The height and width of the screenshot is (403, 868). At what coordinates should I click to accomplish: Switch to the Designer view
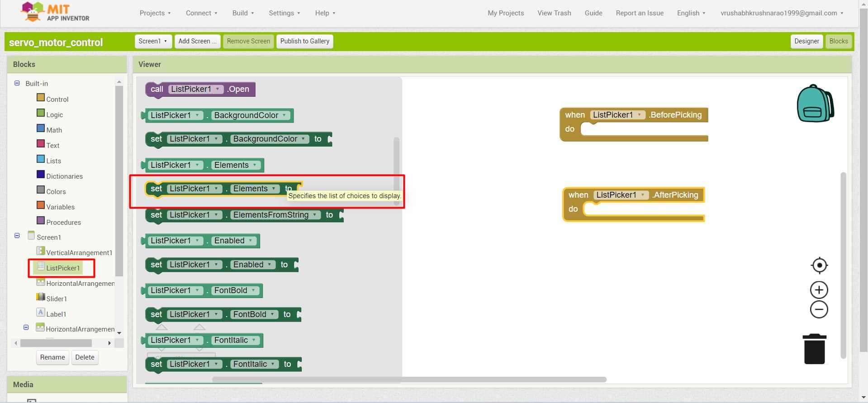click(x=806, y=41)
